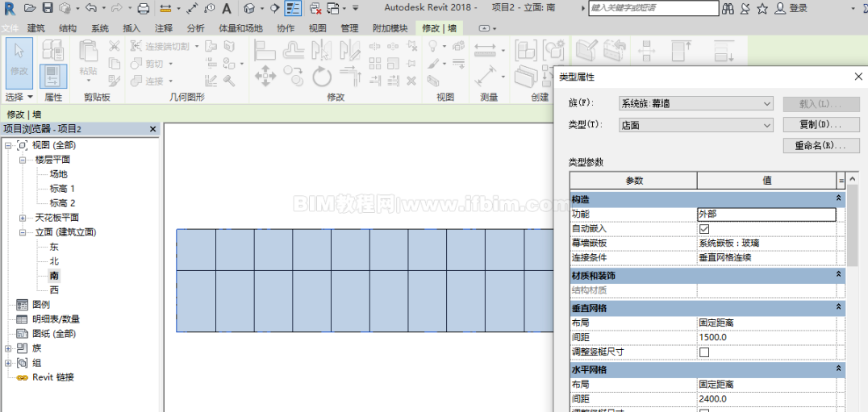Image resolution: width=868 pixels, height=412 pixels.
Task: Open the Save icon in quick access toolbar
Action: click(x=48, y=8)
